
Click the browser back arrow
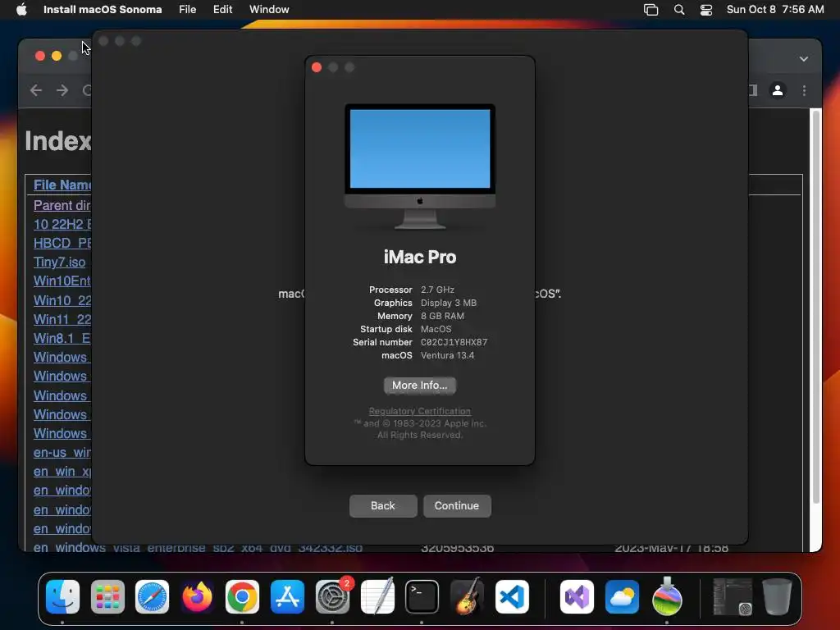click(36, 90)
